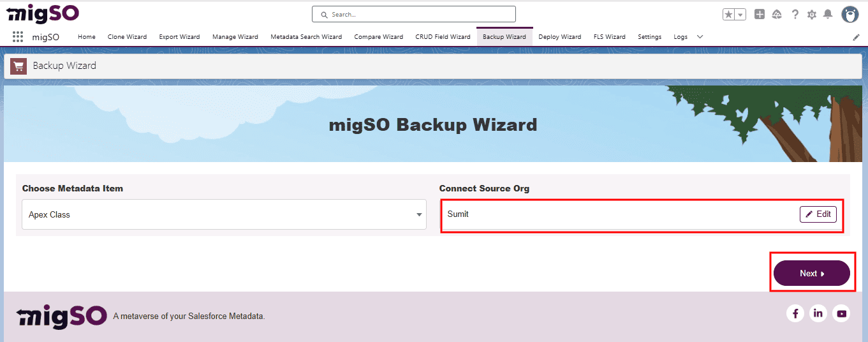
Task: Open the Setup gear icon
Action: click(811, 14)
